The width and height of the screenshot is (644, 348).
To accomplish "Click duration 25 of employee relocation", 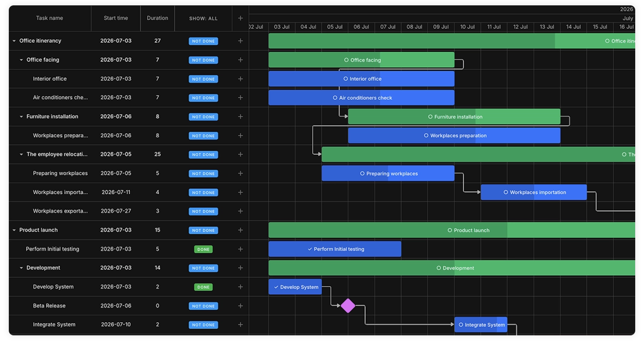I will pyautogui.click(x=158, y=155).
